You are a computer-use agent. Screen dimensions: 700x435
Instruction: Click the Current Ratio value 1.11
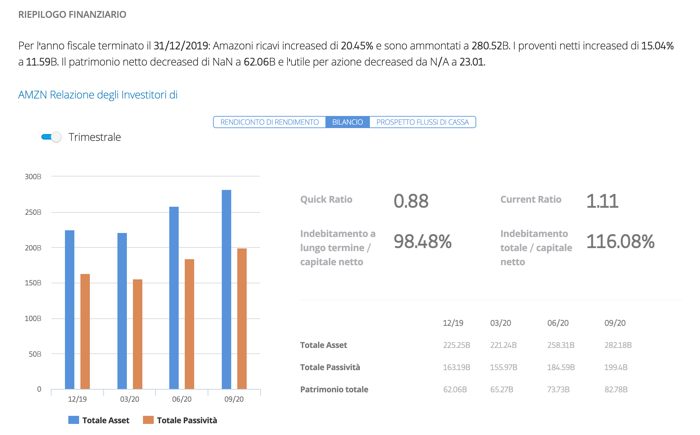click(x=602, y=201)
